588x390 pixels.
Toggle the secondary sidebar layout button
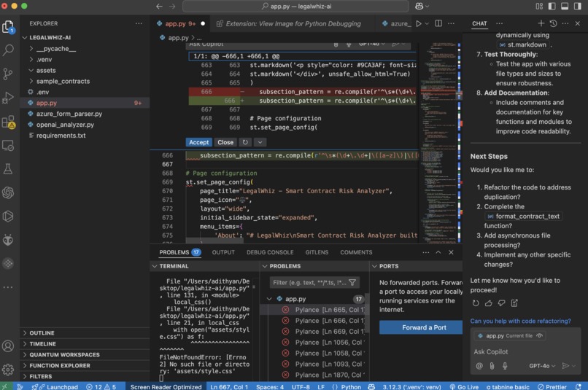click(x=577, y=6)
